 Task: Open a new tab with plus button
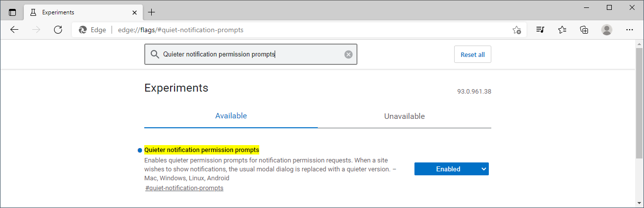pyautogui.click(x=152, y=12)
